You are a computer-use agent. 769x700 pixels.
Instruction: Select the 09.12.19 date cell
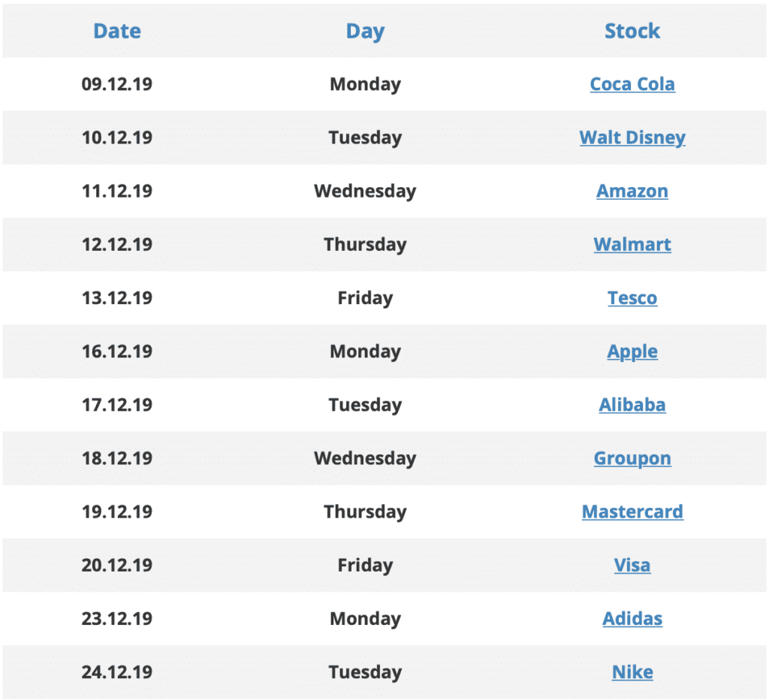coord(117,84)
